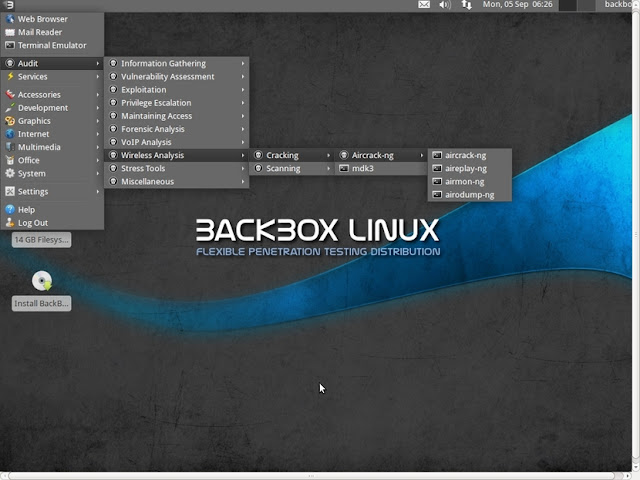Open the VoIP Analysis menu entry
Screen dimensions: 640x480
[x=176, y=142]
